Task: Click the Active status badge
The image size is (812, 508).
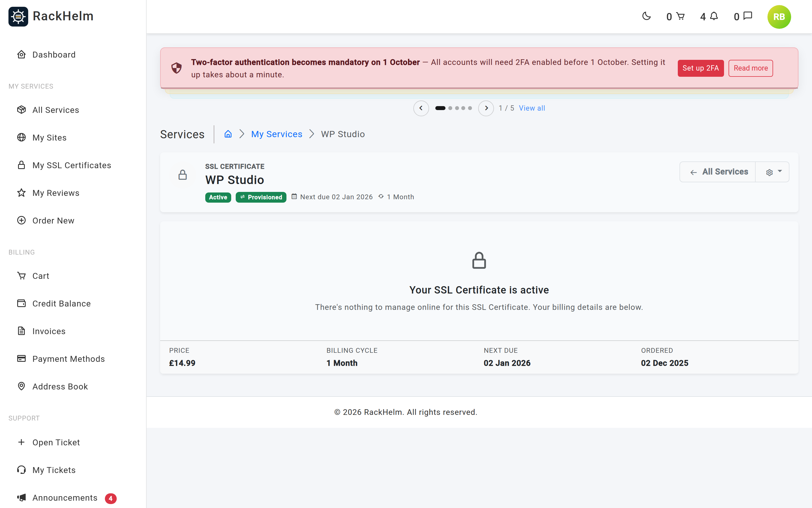Action: tap(218, 197)
